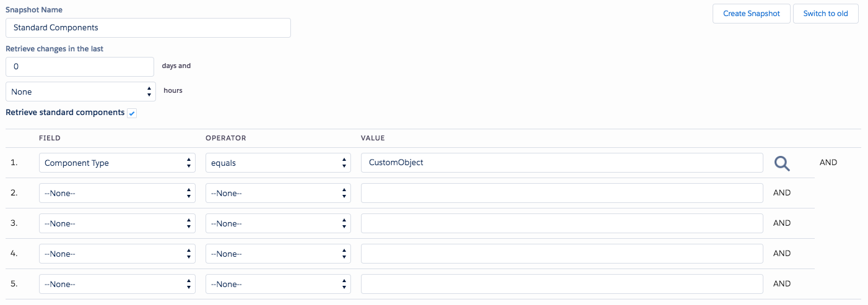Open row 2 field dropdown

click(117, 193)
